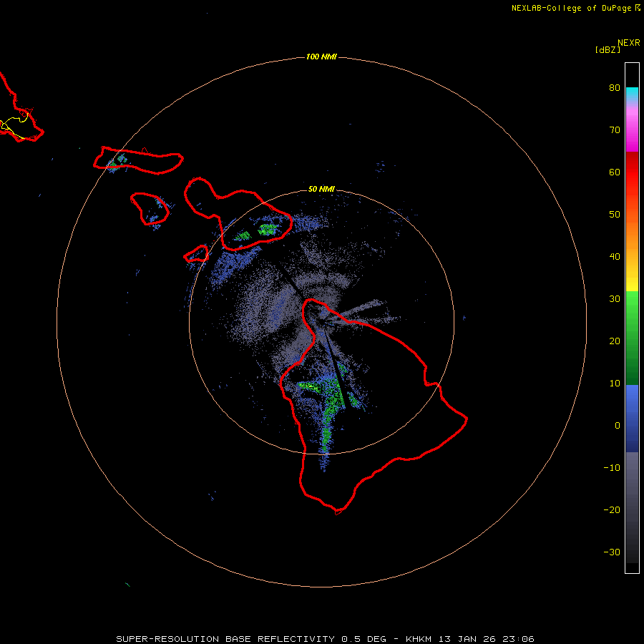The width and height of the screenshot is (644, 644).
Task: Click the 60 value on the dBZ scale
Action: pyautogui.click(x=615, y=172)
